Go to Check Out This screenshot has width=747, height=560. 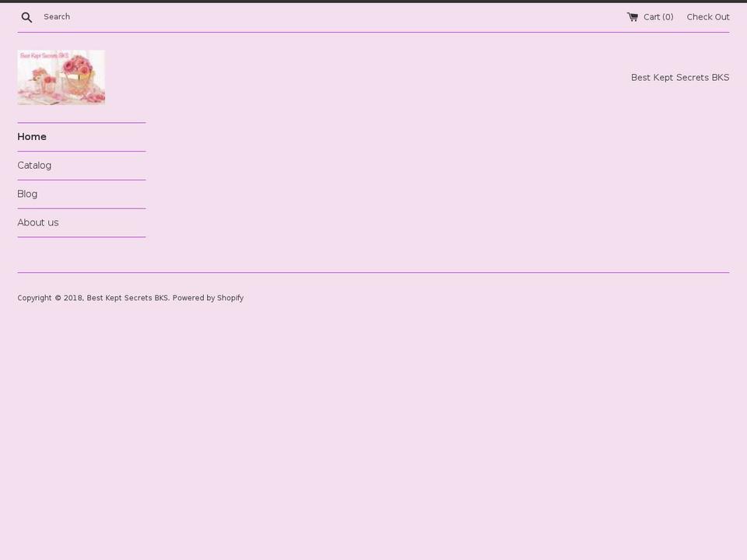pyautogui.click(x=708, y=16)
